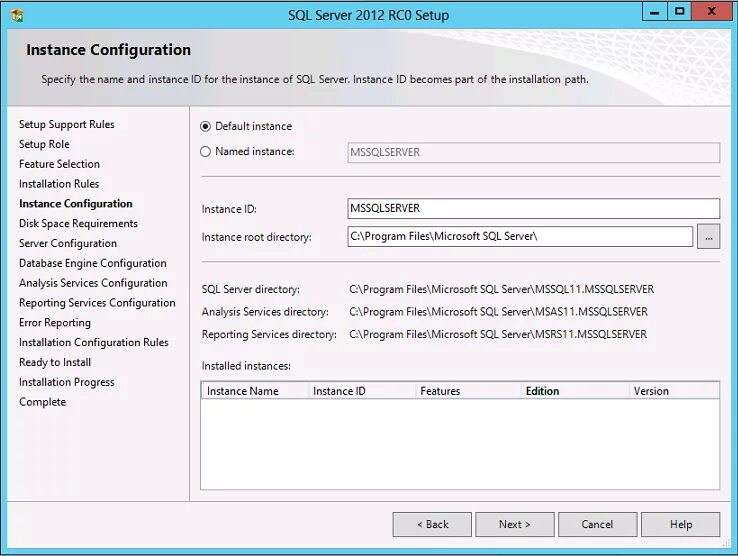
Task: Go to the Ready to Install step
Action: tap(55, 362)
